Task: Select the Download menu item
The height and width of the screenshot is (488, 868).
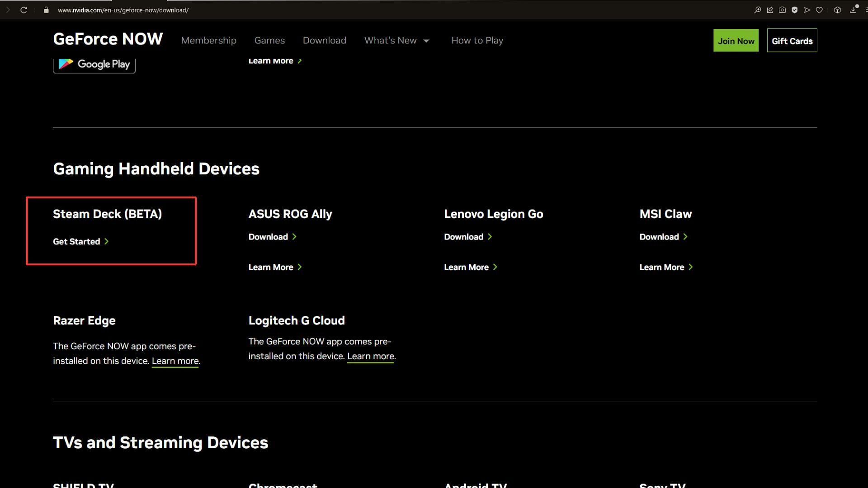Action: click(324, 40)
